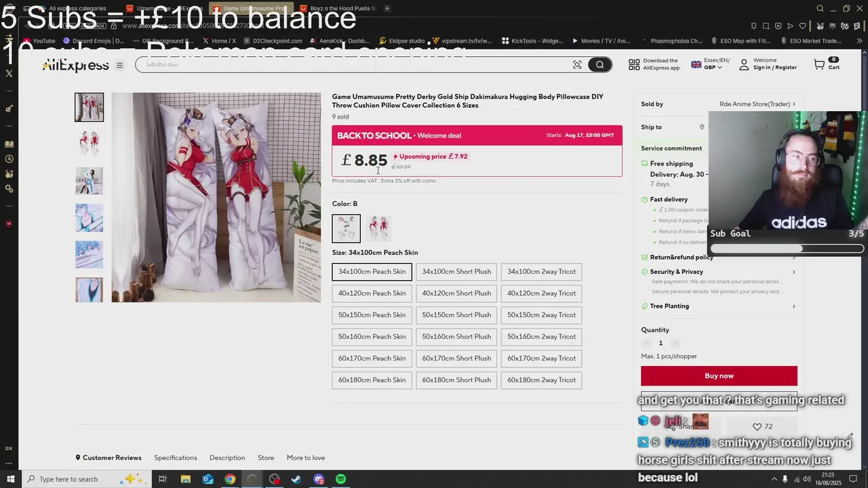This screenshot has height=488, width=868.
Task: Click the Buy now button
Action: [x=719, y=376]
